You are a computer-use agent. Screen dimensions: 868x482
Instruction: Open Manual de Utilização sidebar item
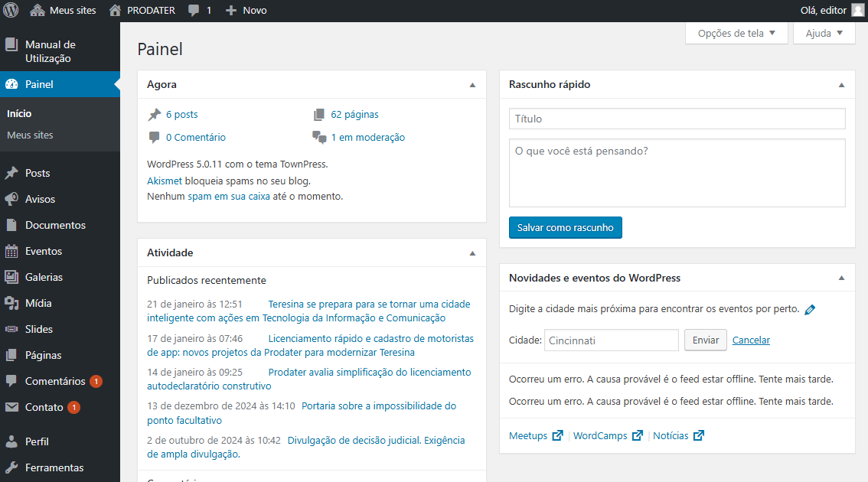[60, 51]
